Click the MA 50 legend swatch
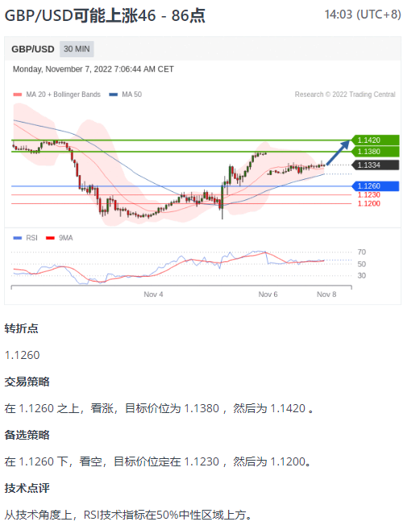 [x=113, y=94]
